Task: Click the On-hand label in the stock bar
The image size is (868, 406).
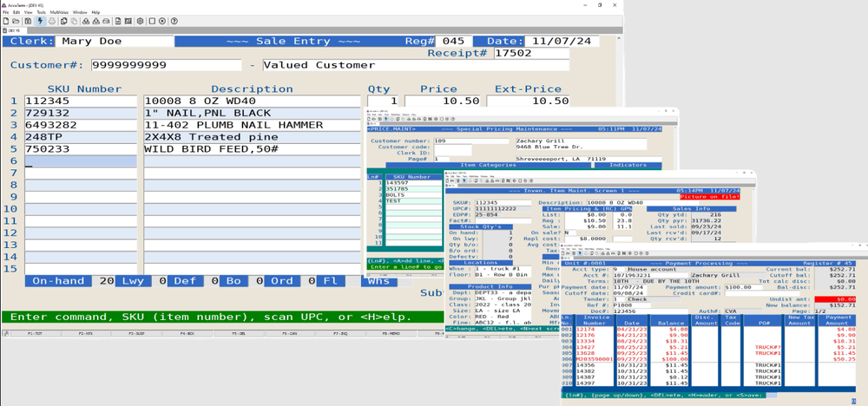Action: pyautogui.click(x=57, y=281)
